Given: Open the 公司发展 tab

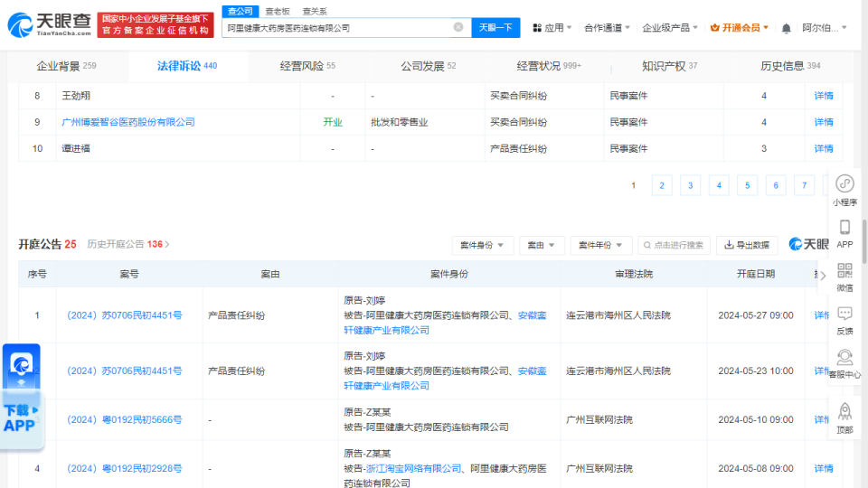Looking at the screenshot, I should [x=428, y=66].
